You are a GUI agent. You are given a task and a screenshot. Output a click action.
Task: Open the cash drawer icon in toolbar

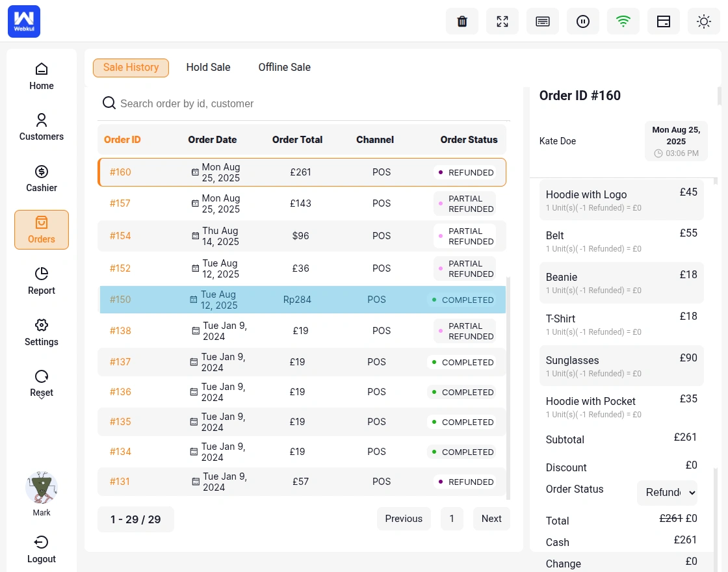click(x=664, y=21)
